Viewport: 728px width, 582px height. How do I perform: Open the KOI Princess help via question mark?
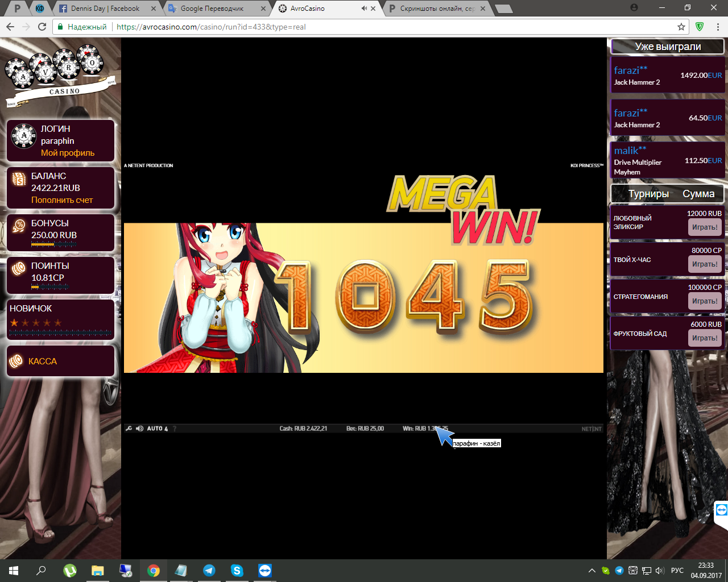[175, 429]
